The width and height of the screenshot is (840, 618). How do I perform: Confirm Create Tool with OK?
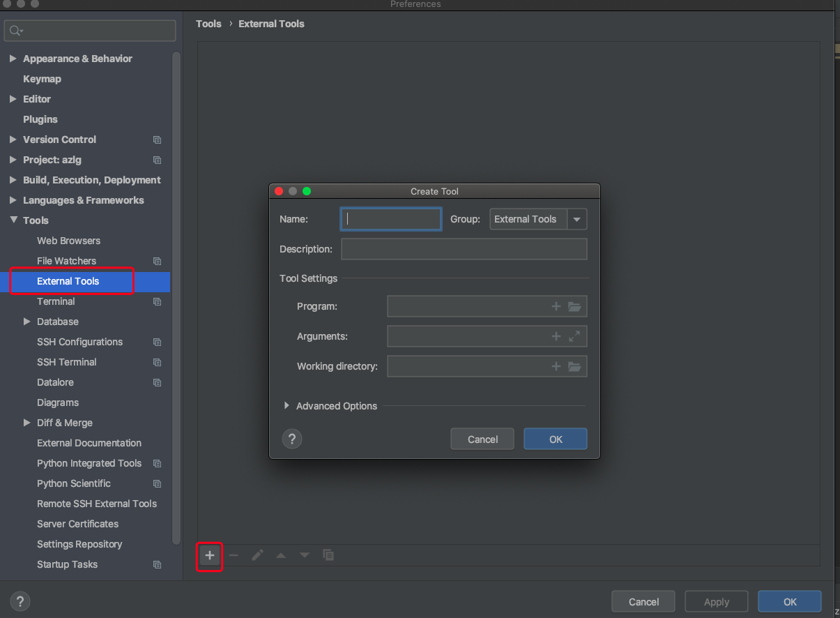[x=556, y=439]
